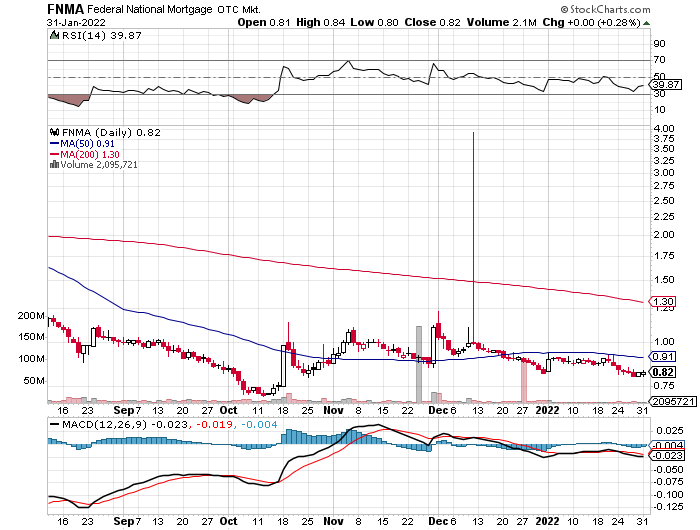Click the 2022 label on upper date axis
This screenshot has width=700, height=530.
coord(547,410)
